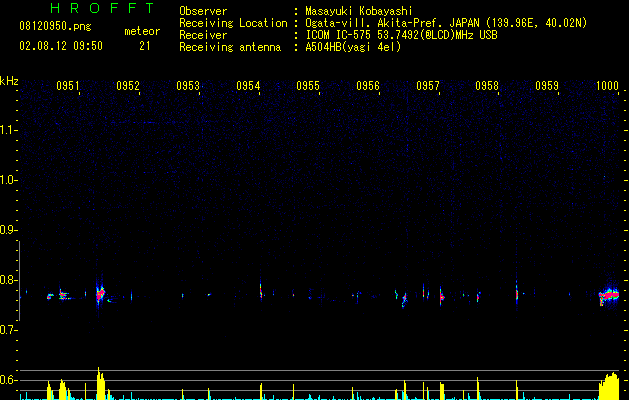
Task: Click the 0952 time marker
Action: 128,86
